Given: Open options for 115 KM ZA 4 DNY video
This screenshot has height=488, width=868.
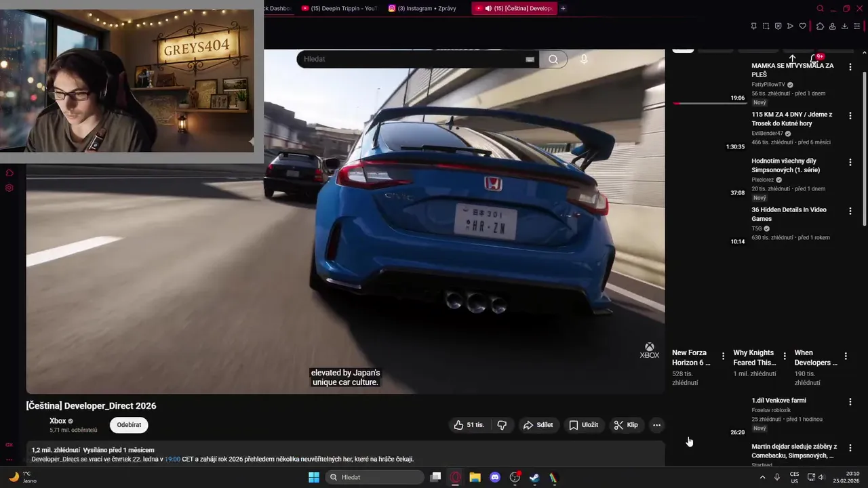Looking at the screenshot, I should click(850, 116).
